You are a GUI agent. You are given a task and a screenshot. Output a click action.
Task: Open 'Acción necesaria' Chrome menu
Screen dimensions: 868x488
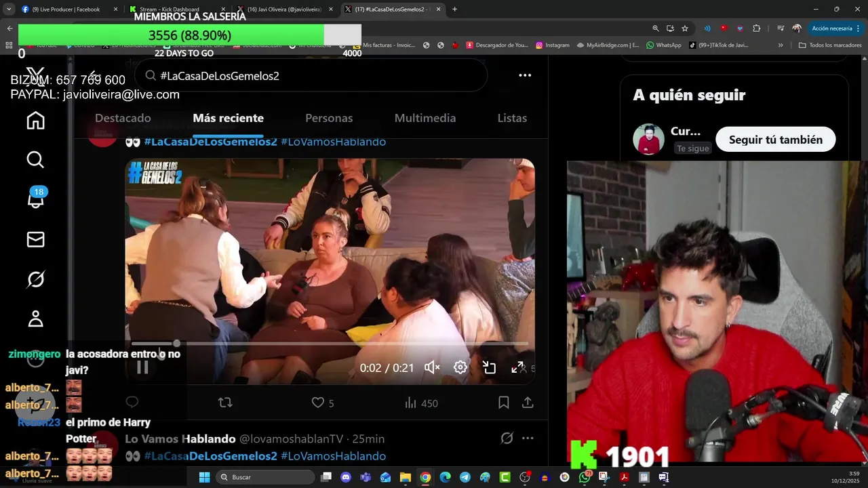tap(836, 28)
